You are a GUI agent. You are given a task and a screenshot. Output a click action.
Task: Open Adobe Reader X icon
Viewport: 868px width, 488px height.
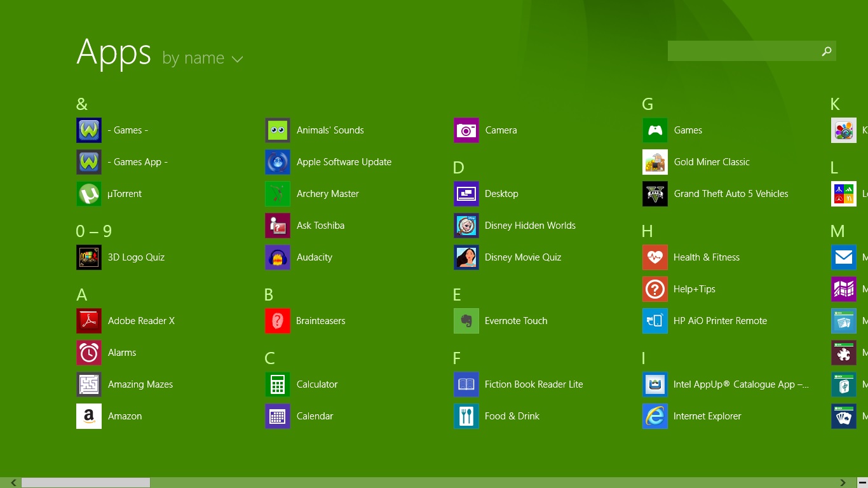(x=89, y=321)
